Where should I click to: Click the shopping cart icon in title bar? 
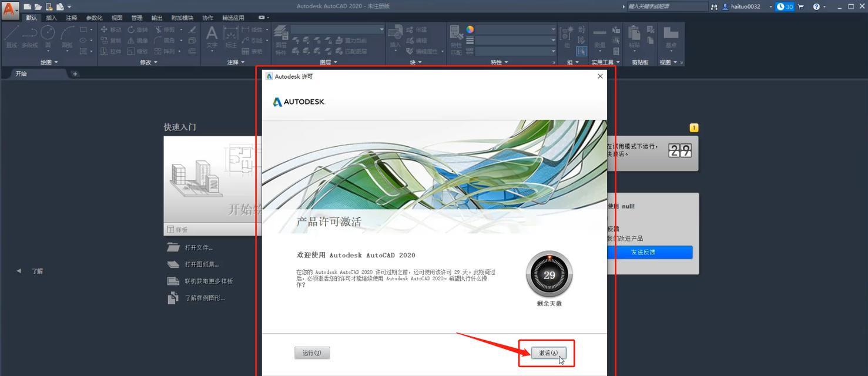coord(800,6)
